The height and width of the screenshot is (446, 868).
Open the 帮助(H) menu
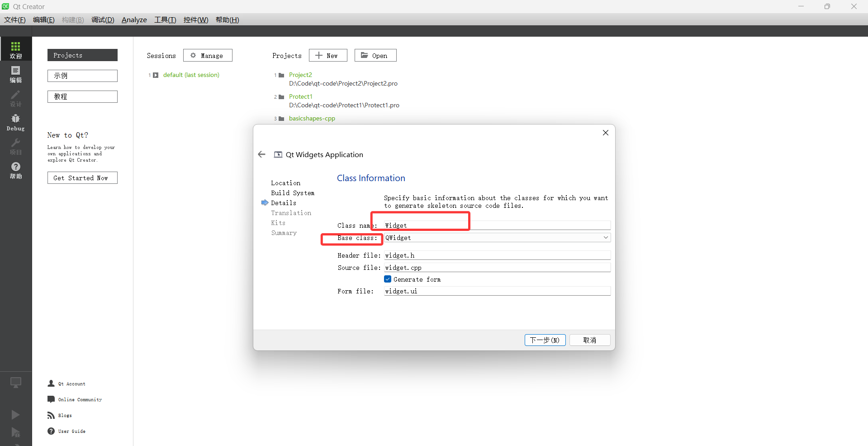(x=227, y=19)
